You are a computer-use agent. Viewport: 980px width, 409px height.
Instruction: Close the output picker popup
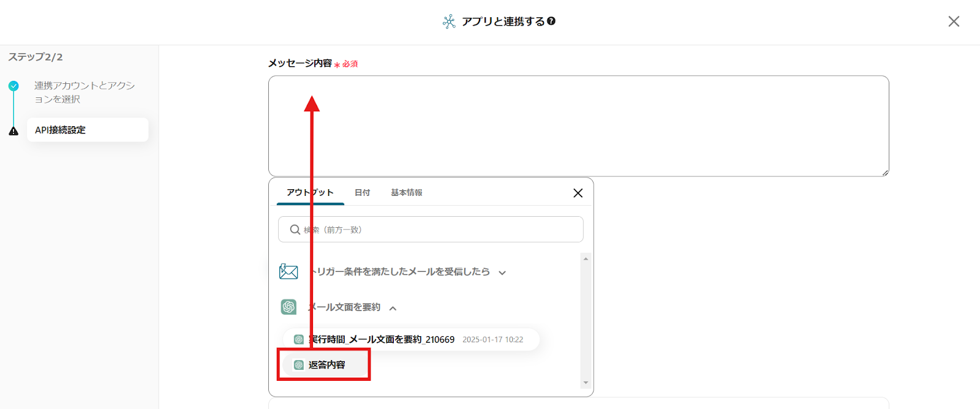tap(578, 193)
